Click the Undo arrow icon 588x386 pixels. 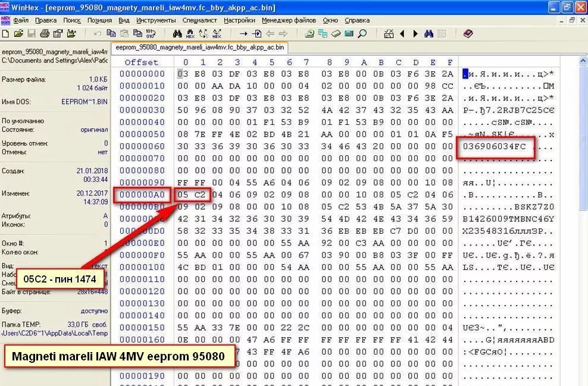coord(98,34)
